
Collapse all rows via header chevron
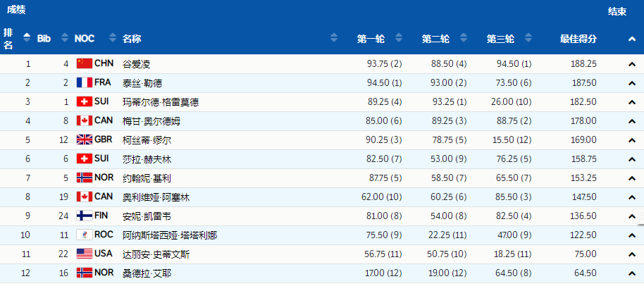pyautogui.click(x=632, y=39)
